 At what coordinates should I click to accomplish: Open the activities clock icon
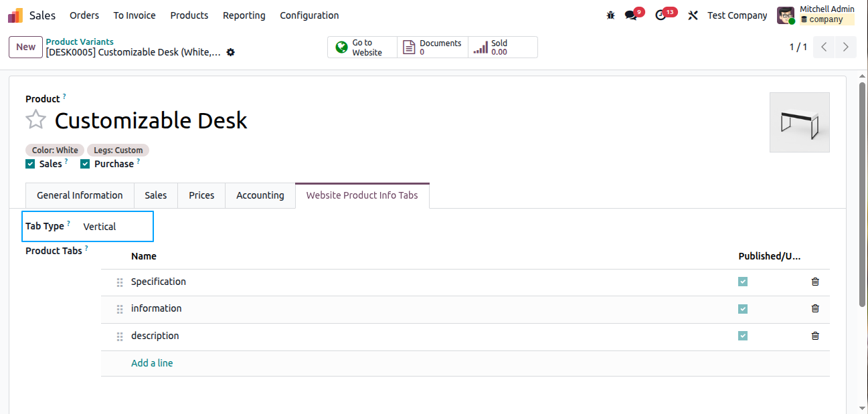(x=661, y=15)
